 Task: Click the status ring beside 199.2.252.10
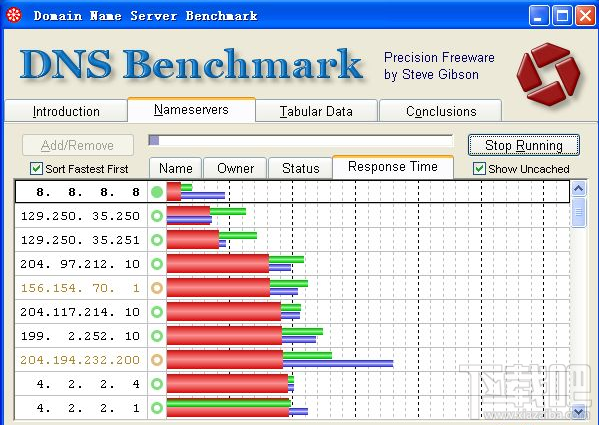tap(157, 336)
